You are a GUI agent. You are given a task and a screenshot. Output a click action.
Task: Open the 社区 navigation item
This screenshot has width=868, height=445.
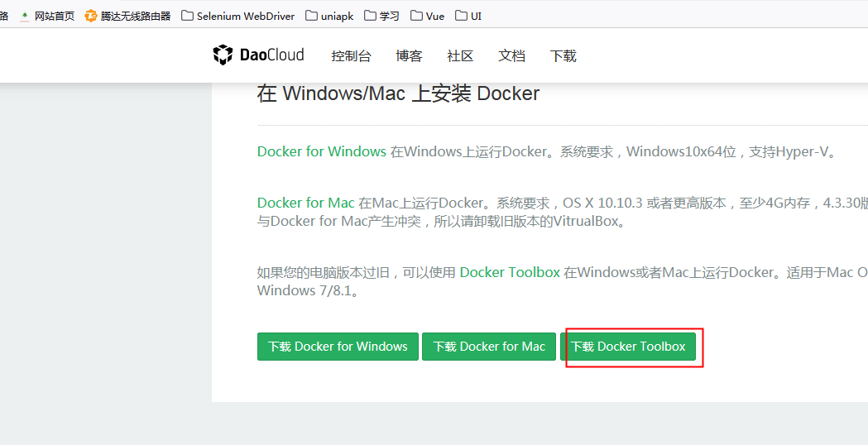click(x=460, y=56)
